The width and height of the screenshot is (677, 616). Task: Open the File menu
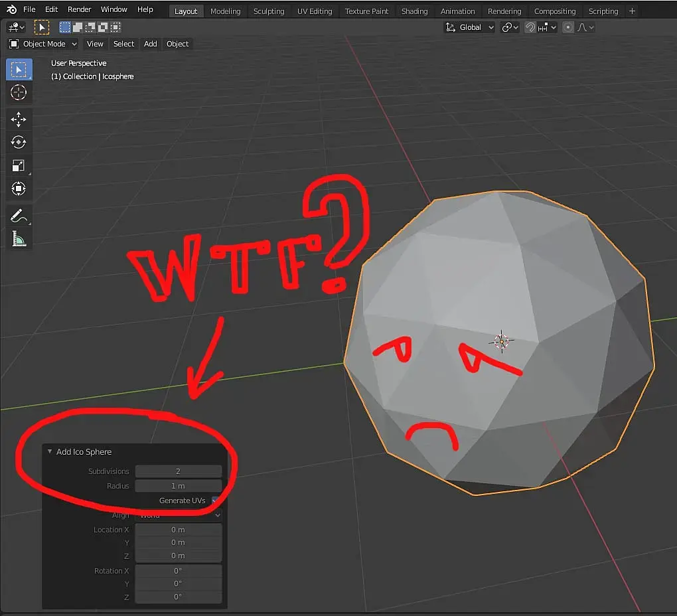pos(29,9)
